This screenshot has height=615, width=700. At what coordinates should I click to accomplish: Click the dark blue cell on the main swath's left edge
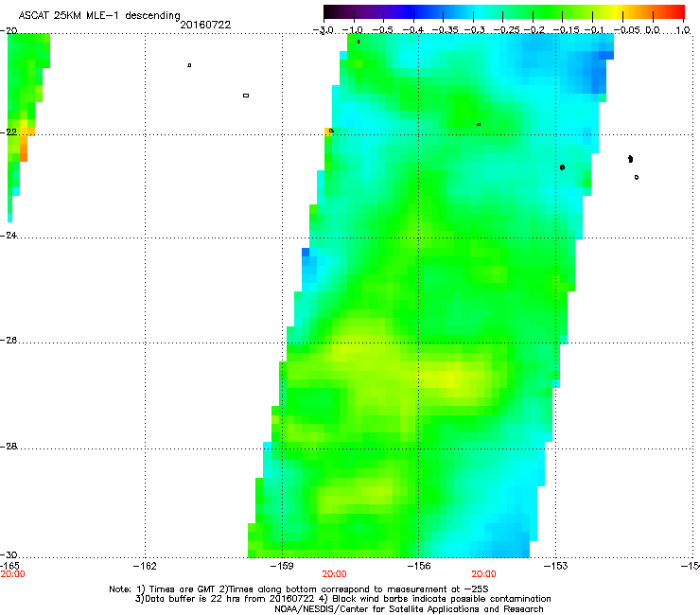point(306,252)
